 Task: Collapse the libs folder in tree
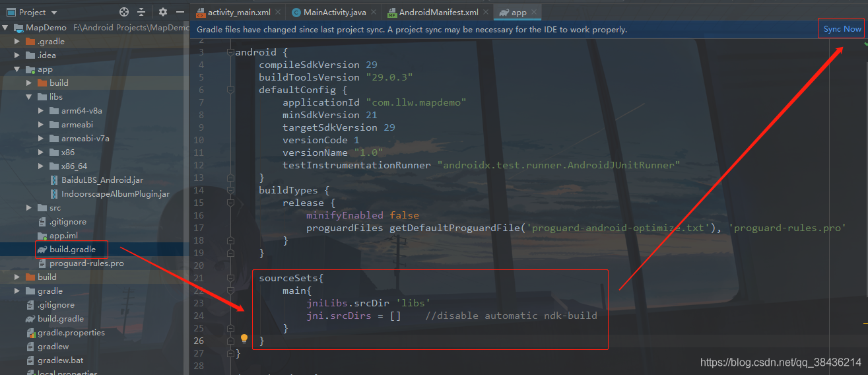(29, 97)
